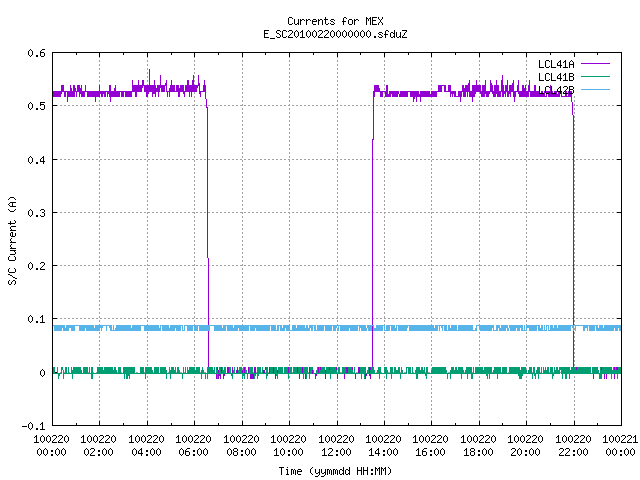Select the LCL41B legend label
This screenshot has width=640, height=480.
(x=556, y=77)
